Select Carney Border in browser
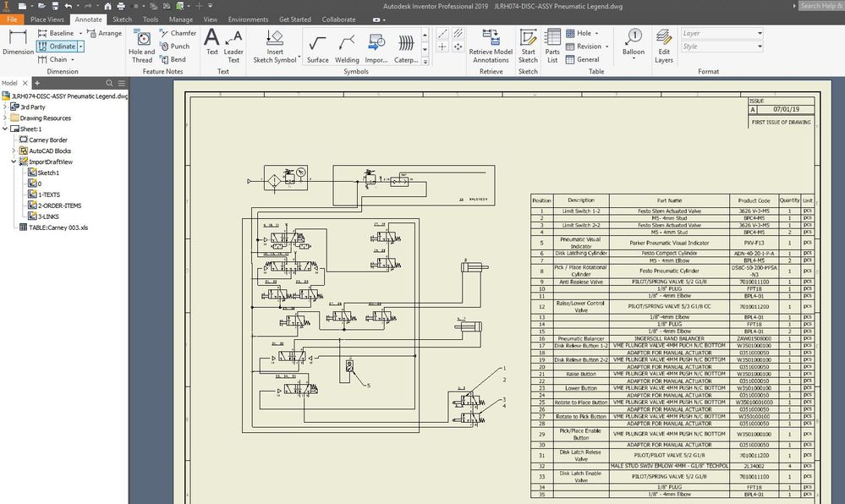Image resolution: width=845 pixels, height=504 pixels. pyautogui.click(x=43, y=140)
